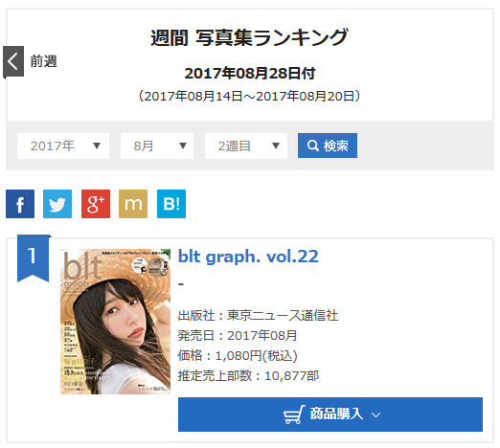
Task: Open the blt graph magazine cover thumbnail
Action: (115, 322)
